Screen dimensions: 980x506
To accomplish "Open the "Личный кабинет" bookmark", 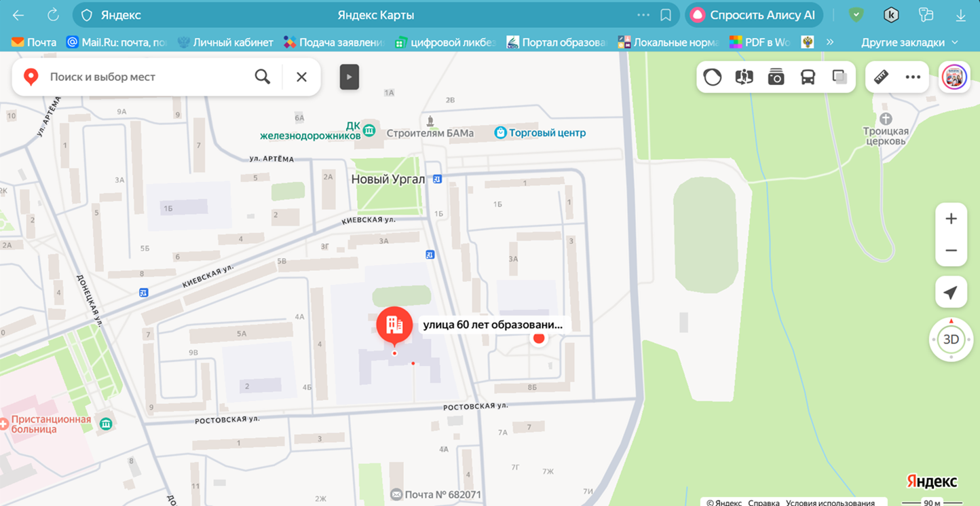I will tap(225, 42).
